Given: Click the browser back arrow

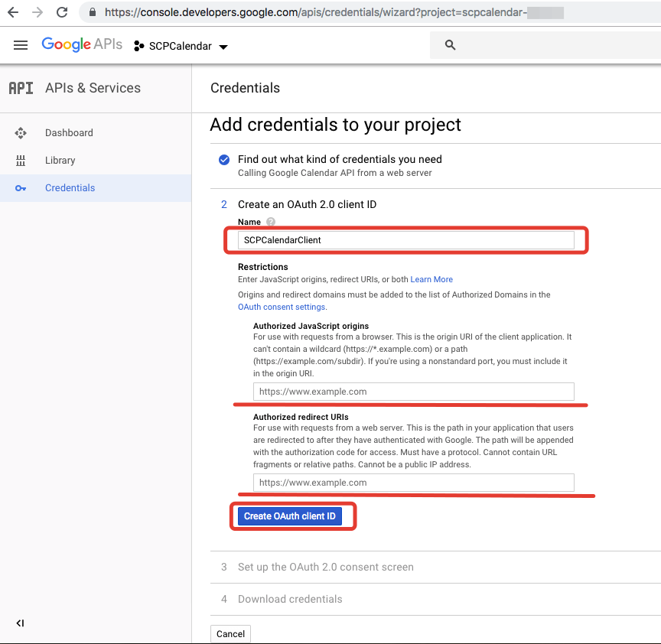Looking at the screenshot, I should point(13,12).
